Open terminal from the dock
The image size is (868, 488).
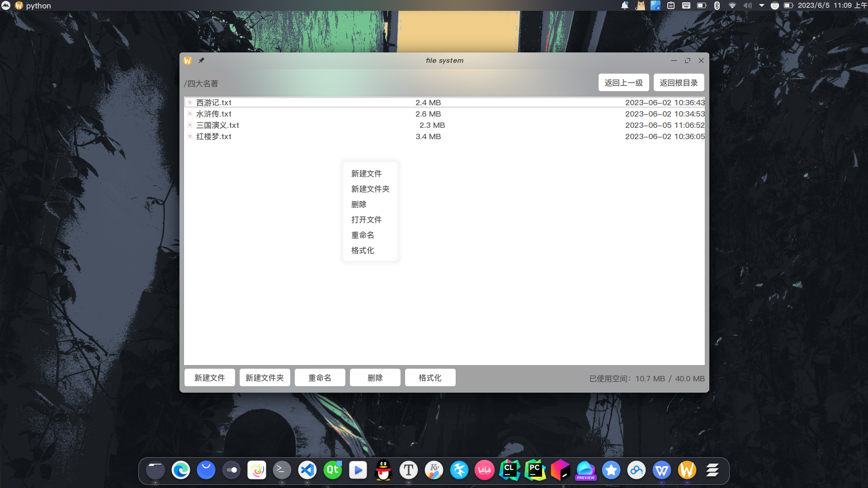(x=282, y=470)
